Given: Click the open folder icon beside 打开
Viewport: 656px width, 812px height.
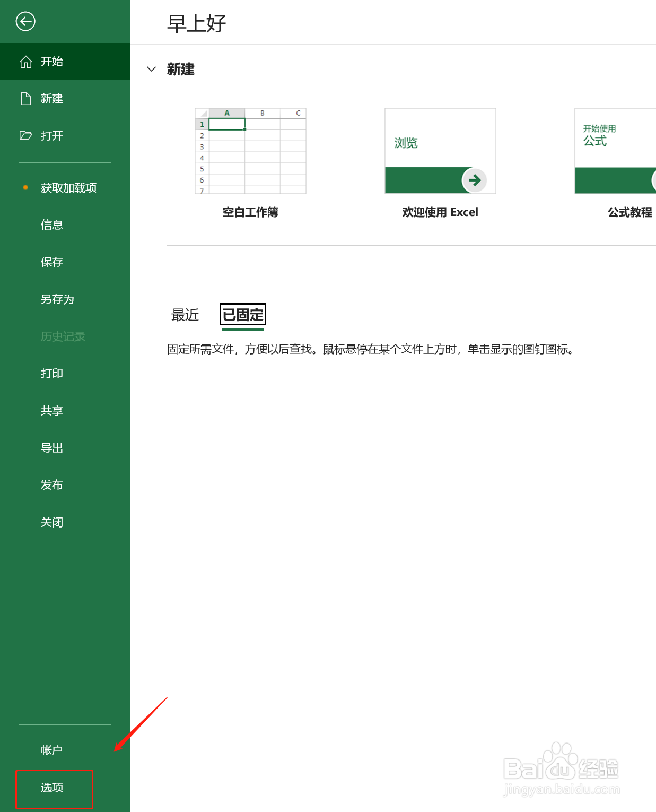Looking at the screenshot, I should [x=26, y=136].
